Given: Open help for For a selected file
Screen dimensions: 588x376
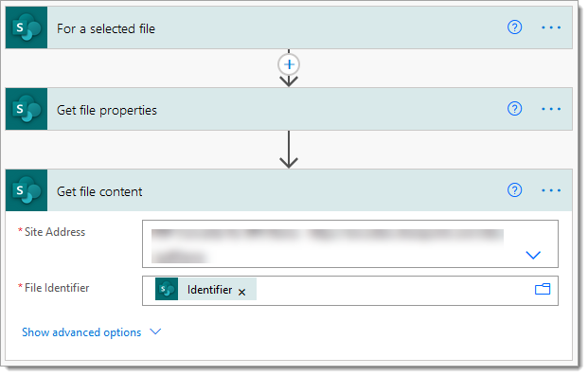Looking at the screenshot, I should (514, 27).
